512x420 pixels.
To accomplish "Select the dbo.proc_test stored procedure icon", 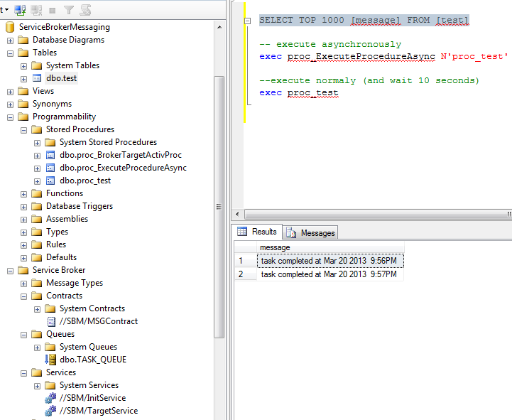I will [50, 181].
